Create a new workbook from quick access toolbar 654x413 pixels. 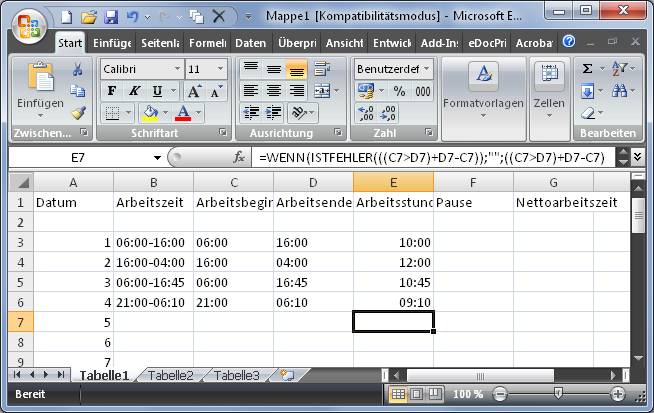[x=67, y=17]
